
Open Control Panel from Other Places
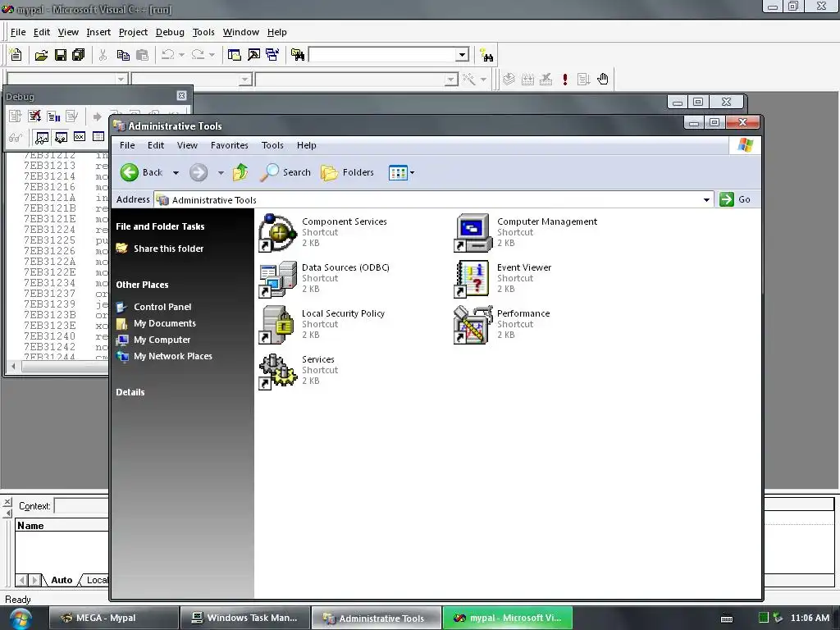point(162,307)
